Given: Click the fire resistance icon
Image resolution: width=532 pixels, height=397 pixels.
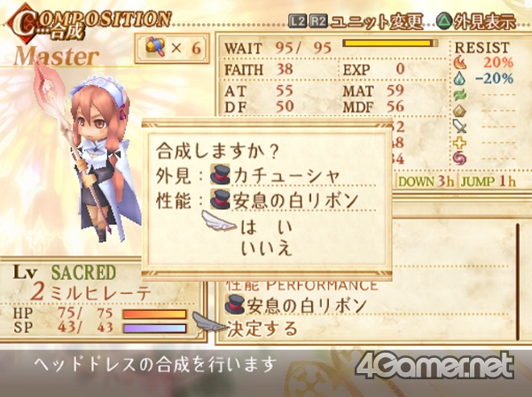Looking at the screenshot, I should point(459,62).
